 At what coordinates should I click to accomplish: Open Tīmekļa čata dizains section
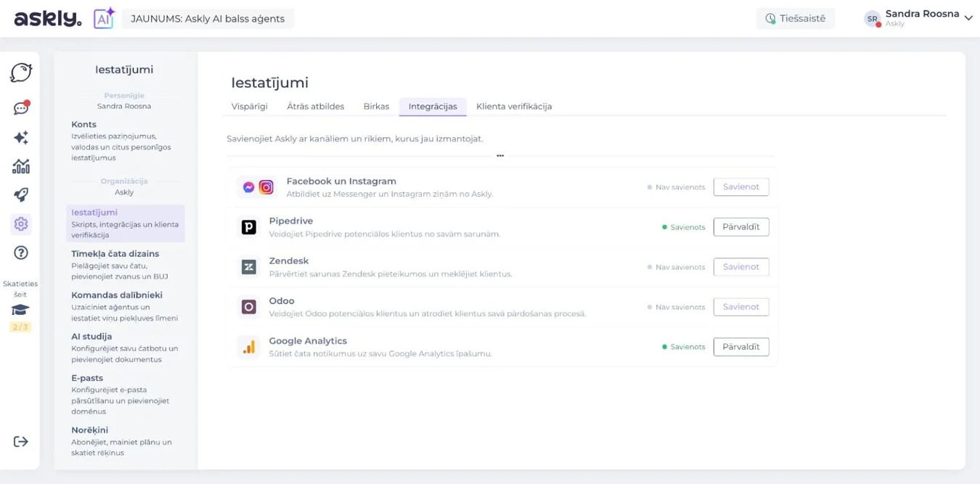pos(125,265)
